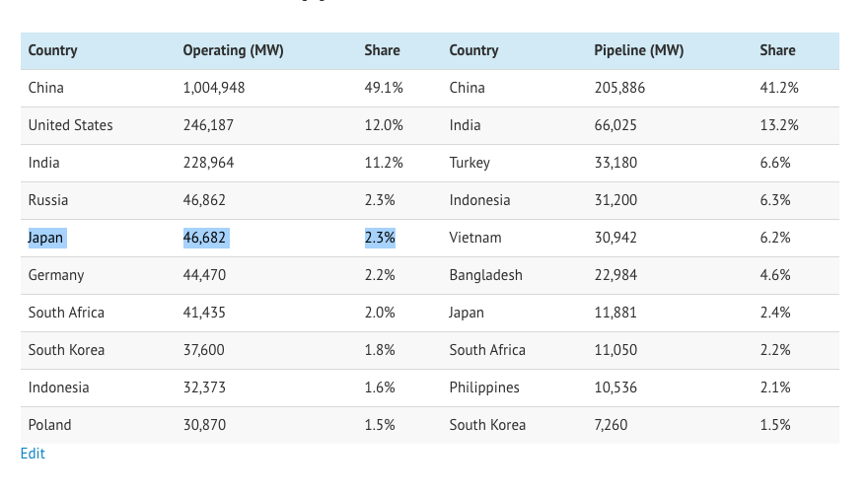This screenshot has width=868, height=493.
Task: Select the Philippines country cell
Action: coord(484,387)
